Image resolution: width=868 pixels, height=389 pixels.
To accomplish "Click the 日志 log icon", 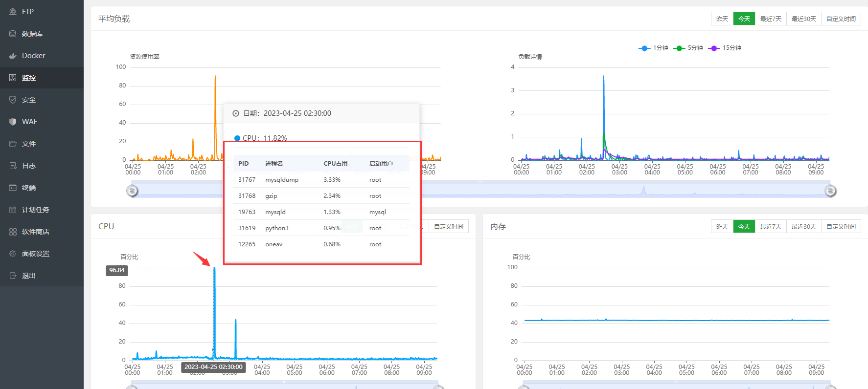I will pos(13,166).
